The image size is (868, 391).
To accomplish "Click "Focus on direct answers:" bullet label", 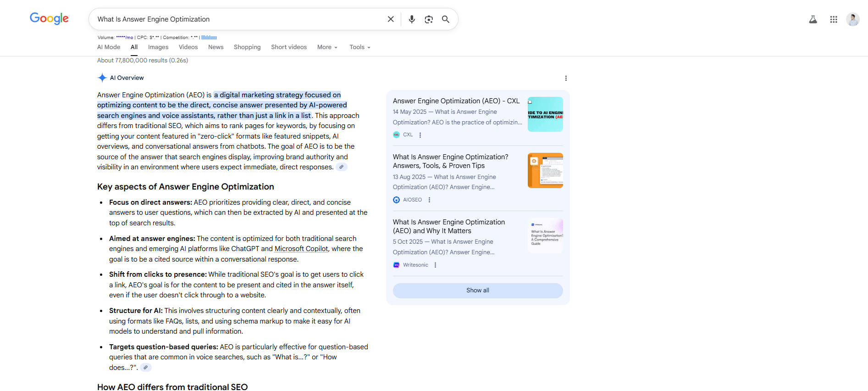I will coord(150,202).
